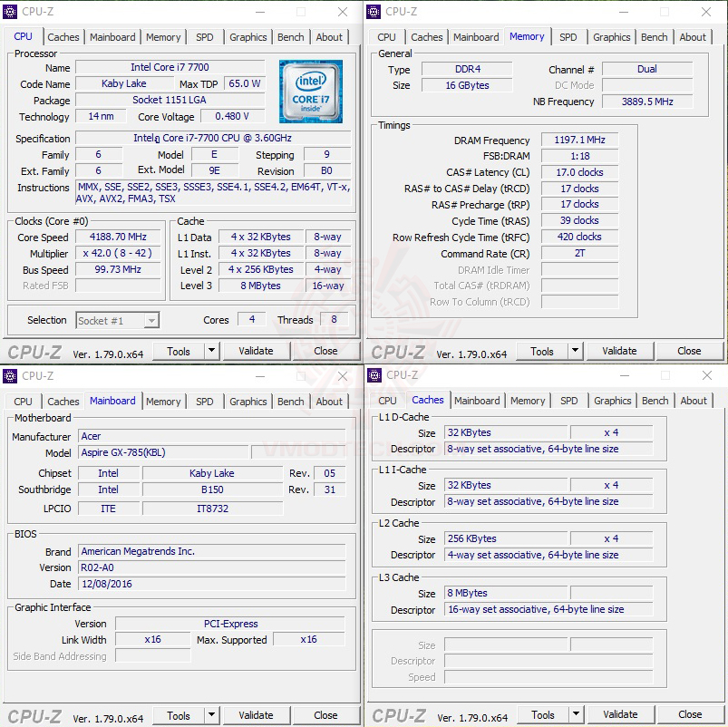Click the DDR4 memory type value
Viewport: 728px width, 727px height.
468,69
